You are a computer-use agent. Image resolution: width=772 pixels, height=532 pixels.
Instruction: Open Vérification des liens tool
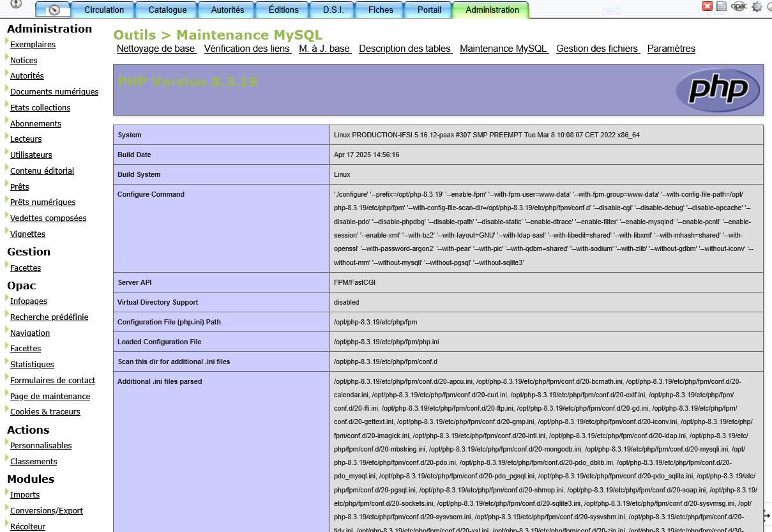pos(247,49)
